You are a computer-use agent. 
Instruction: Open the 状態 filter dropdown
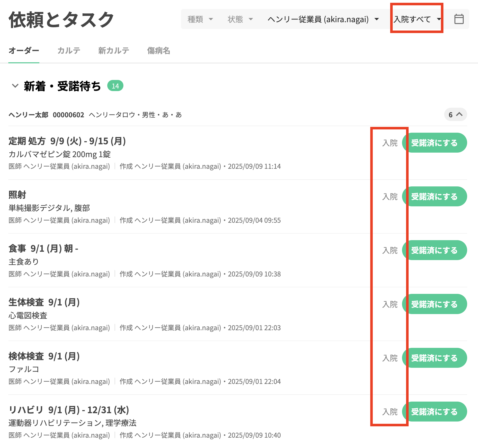(240, 19)
